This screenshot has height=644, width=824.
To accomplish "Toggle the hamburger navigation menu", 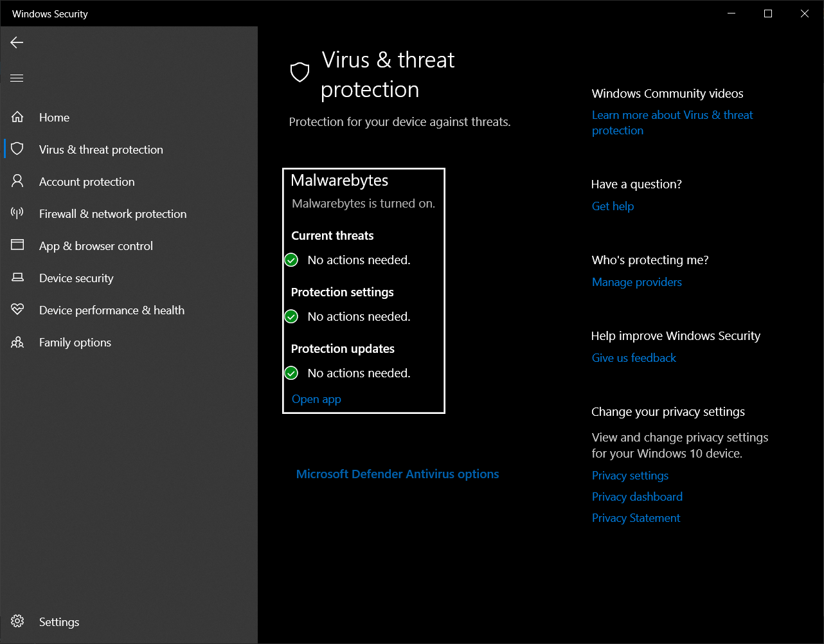I will click(x=17, y=78).
